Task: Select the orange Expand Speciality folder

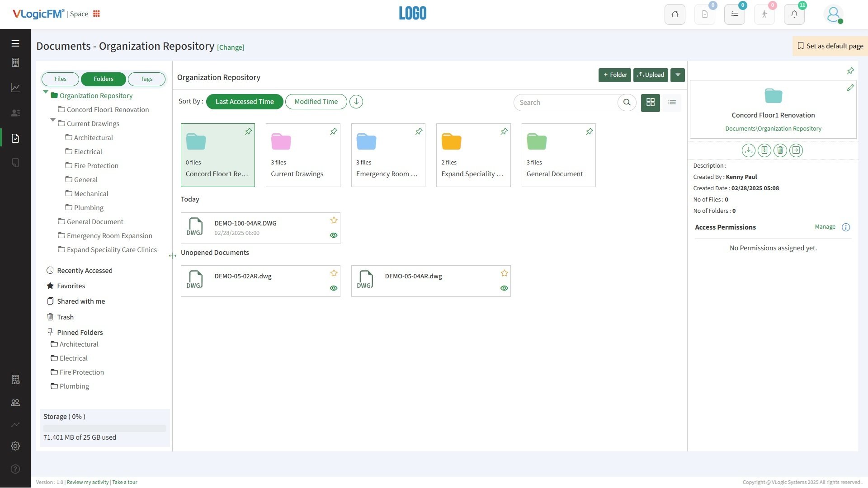Action: [x=473, y=155]
